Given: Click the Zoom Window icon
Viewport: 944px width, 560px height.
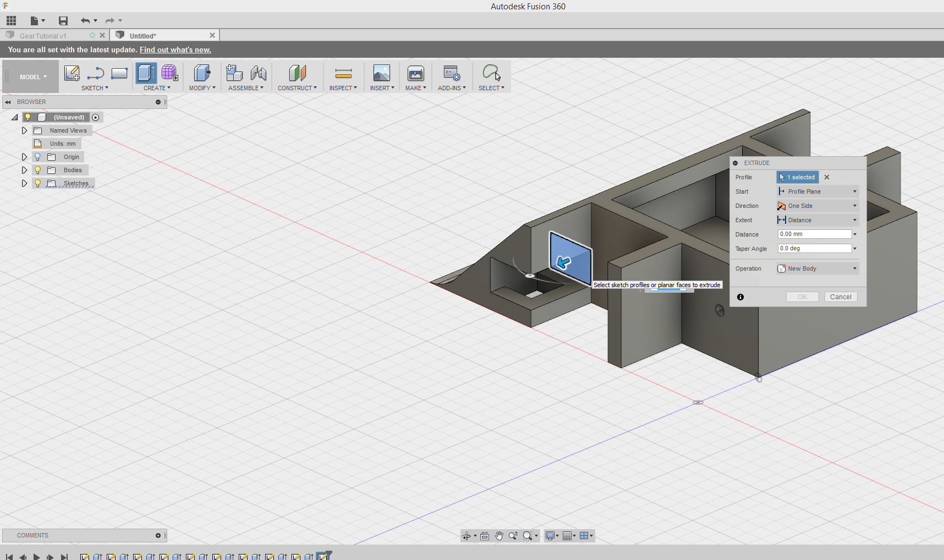Looking at the screenshot, I should [x=528, y=536].
